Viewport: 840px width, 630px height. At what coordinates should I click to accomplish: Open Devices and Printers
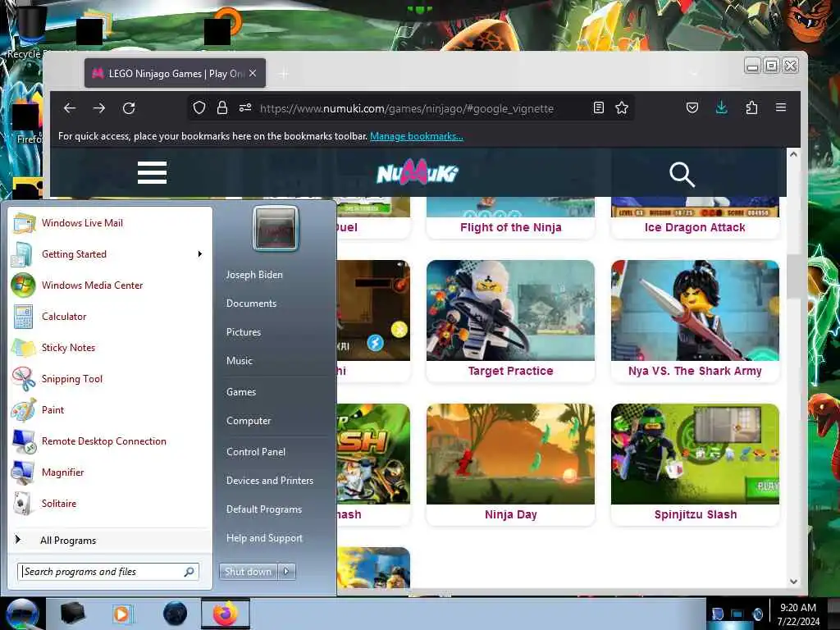click(x=269, y=481)
